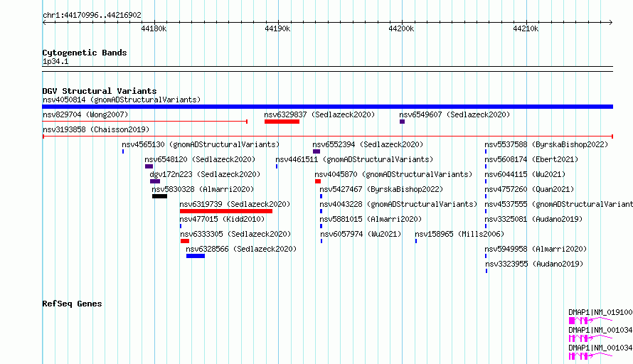The height and width of the screenshot is (364, 633).
Task: Open nsv4043228 (gnomADStructuralVariants) label
Action: (398, 204)
